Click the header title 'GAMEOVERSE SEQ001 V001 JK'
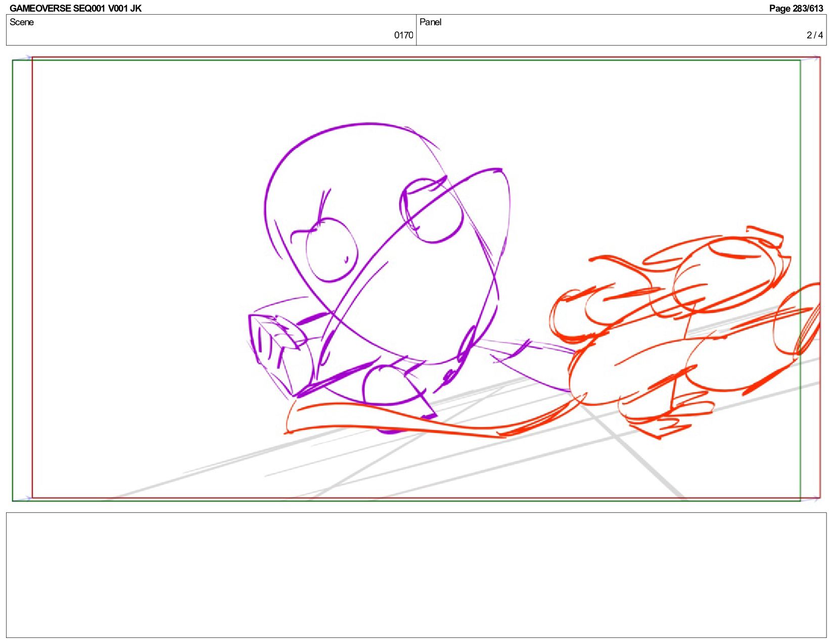The height and width of the screenshot is (644, 834). [x=76, y=8]
